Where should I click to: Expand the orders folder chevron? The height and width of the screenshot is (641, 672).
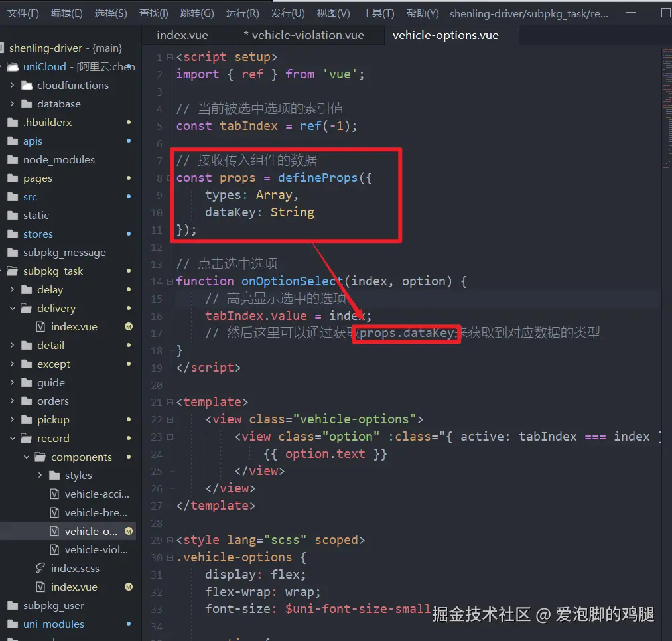(12, 401)
